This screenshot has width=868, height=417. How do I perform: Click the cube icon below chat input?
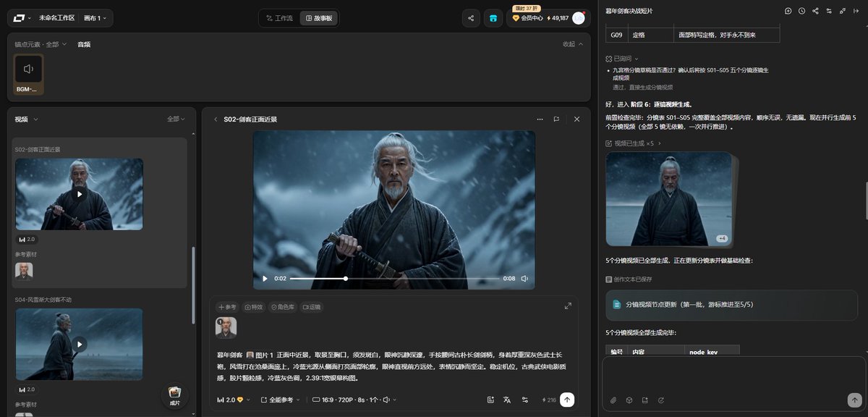[629, 400]
